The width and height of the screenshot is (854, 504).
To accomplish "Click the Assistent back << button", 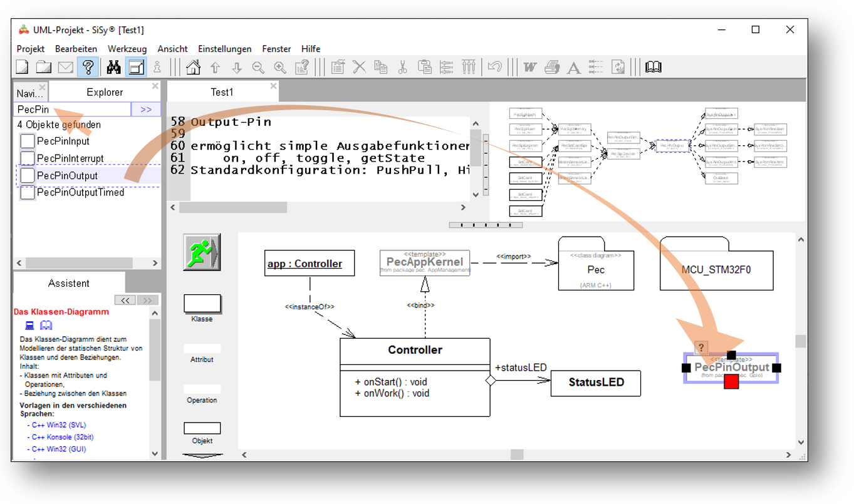I will coord(125,301).
